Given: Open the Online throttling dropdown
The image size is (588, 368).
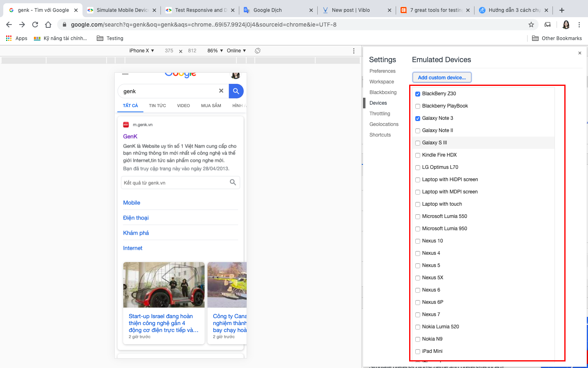Looking at the screenshot, I should point(236,51).
